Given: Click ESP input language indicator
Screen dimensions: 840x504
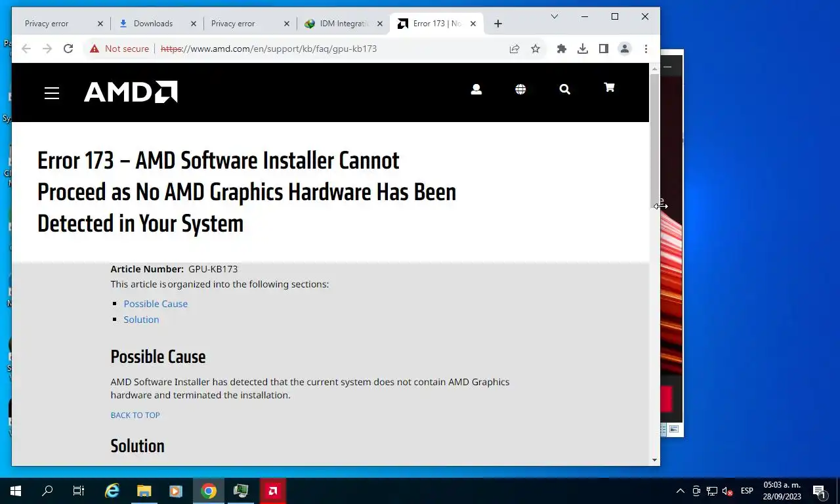Looking at the screenshot, I should coord(747,491).
